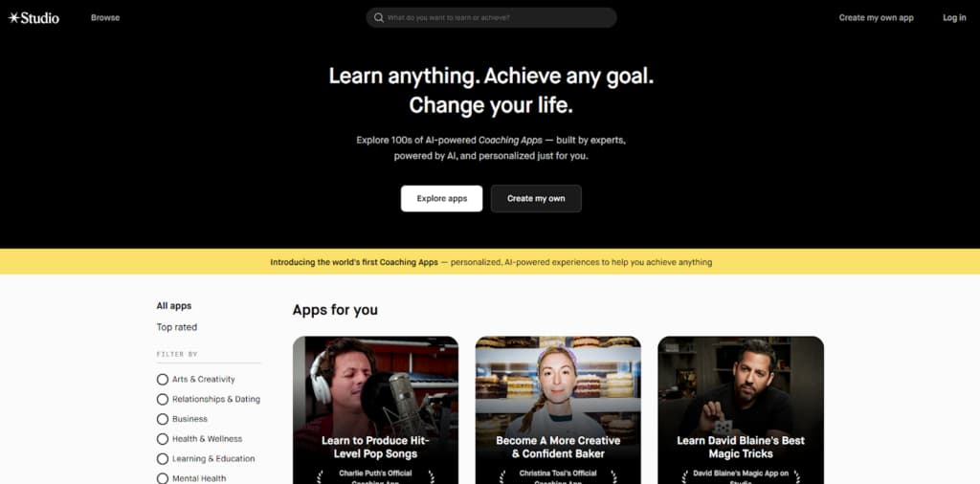The width and height of the screenshot is (980, 484).
Task: Click the 'Create my own app' link
Action: coord(877,17)
